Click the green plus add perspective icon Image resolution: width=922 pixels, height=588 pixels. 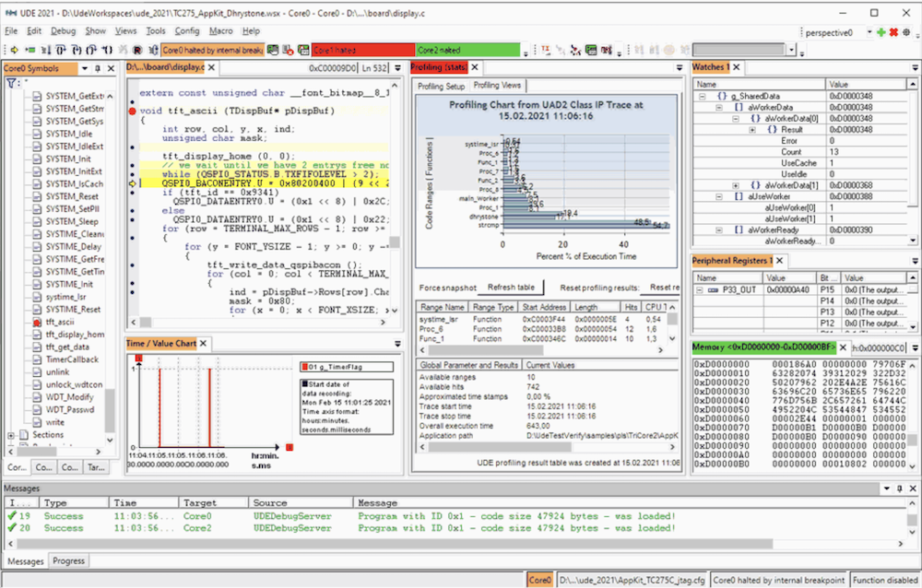[x=882, y=31]
